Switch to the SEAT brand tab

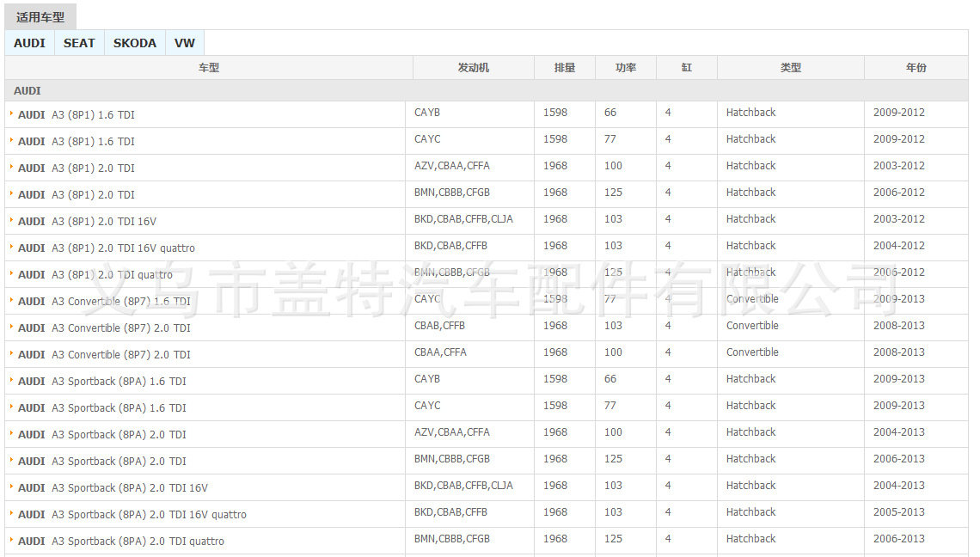click(x=79, y=43)
